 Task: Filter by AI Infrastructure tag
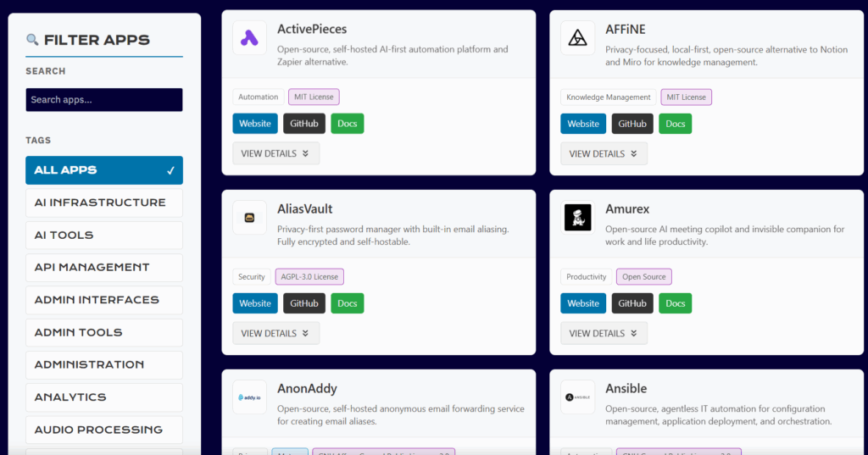(103, 203)
